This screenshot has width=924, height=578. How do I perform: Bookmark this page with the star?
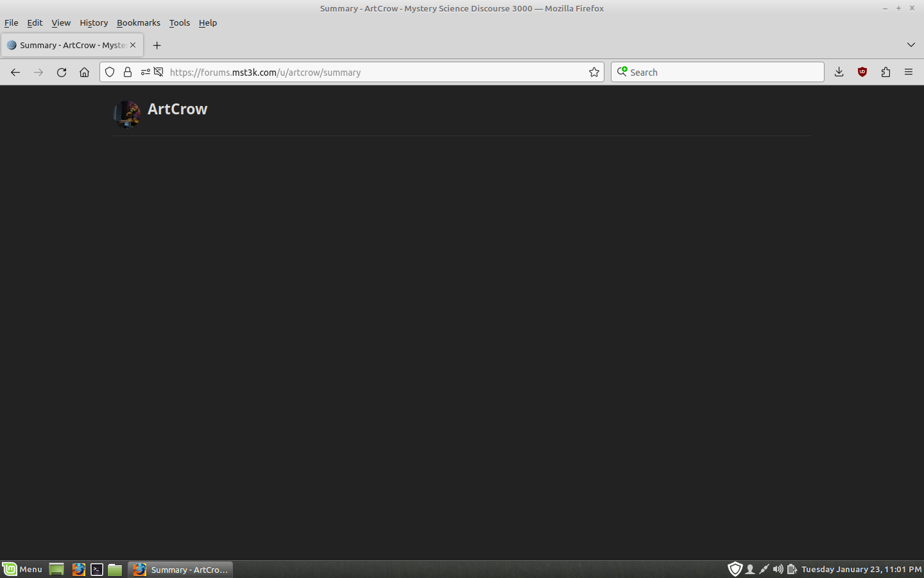coord(594,72)
